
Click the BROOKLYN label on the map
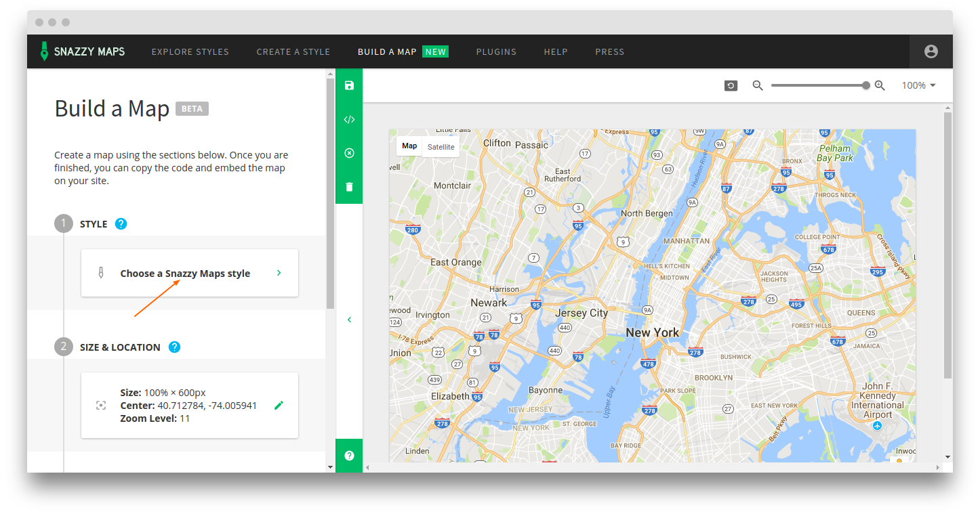click(714, 377)
